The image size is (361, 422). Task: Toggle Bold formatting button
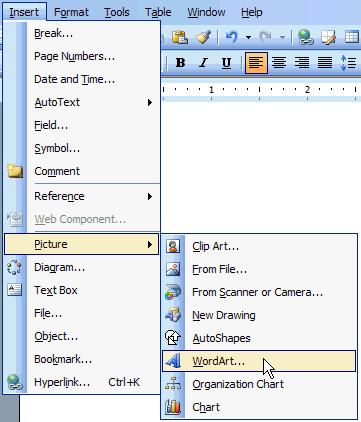click(180, 63)
